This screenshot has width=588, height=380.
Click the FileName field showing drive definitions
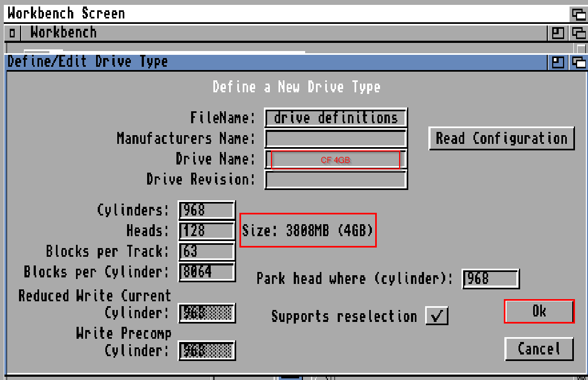336,118
